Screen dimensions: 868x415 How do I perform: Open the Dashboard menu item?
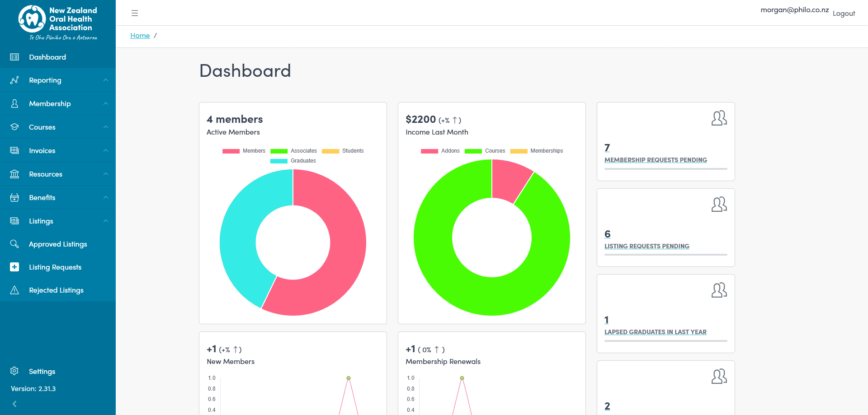click(x=58, y=57)
